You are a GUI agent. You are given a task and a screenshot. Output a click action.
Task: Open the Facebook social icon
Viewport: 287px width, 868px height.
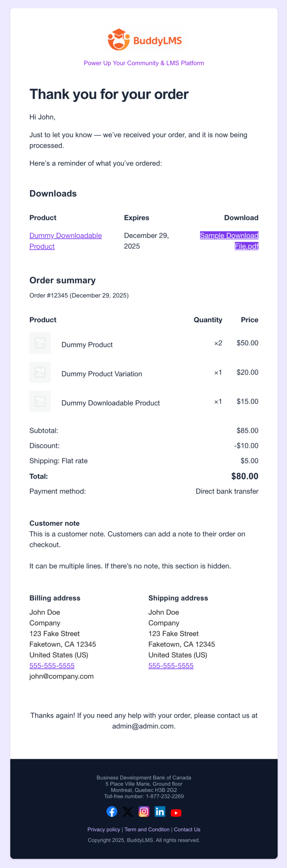click(x=112, y=811)
